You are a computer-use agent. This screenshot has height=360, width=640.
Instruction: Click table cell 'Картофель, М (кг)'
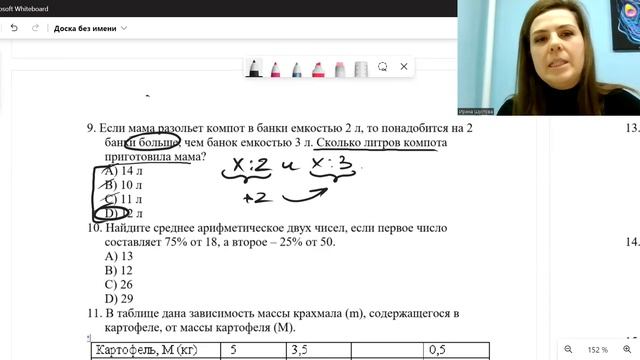pos(156,351)
